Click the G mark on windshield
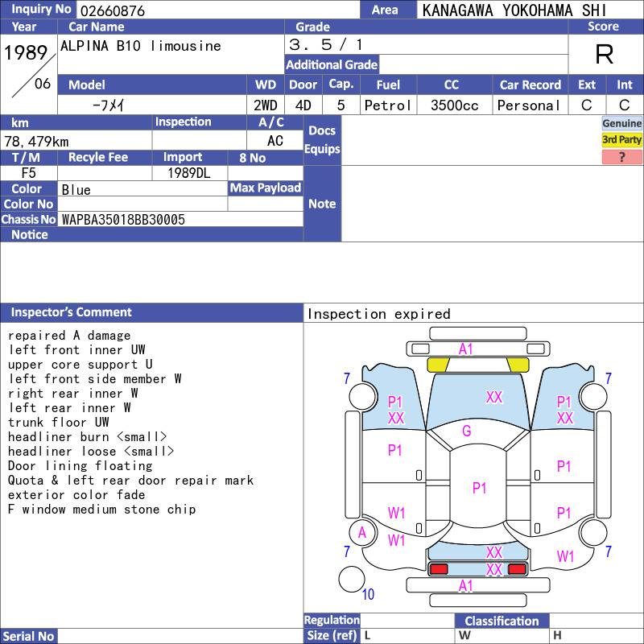The image size is (644, 644). (467, 431)
